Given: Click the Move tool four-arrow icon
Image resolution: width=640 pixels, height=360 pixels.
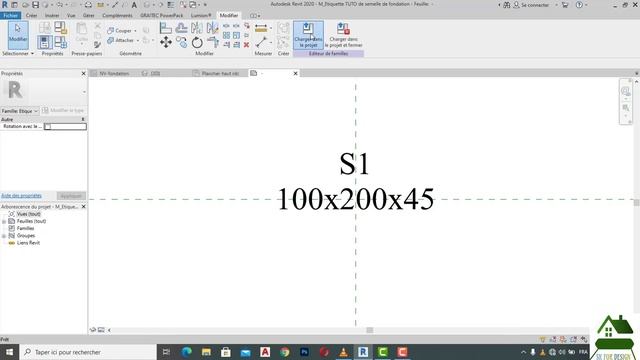Looking at the screenshot, I should (x=166, y=42).
